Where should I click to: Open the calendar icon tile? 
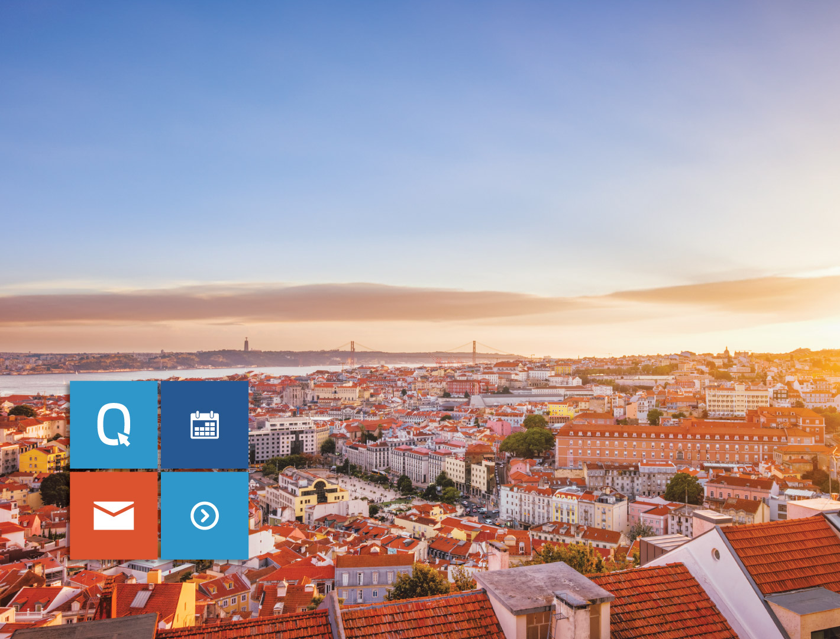point(205,425)
